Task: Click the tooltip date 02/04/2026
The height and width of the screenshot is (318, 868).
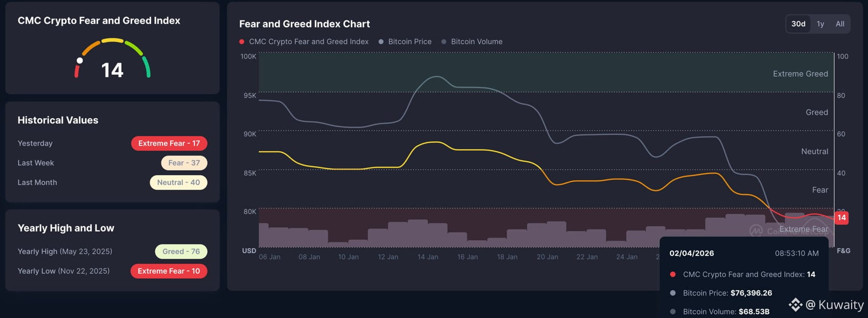Action: 692,253
